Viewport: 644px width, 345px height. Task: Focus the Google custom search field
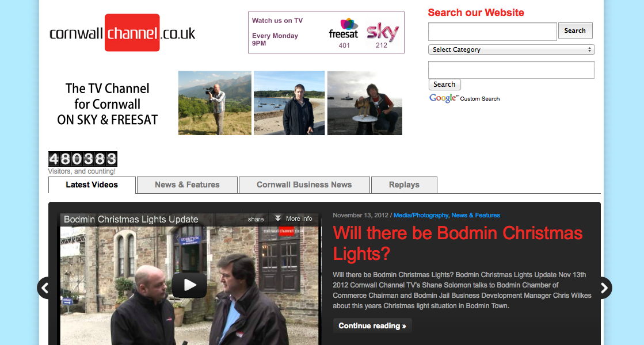pos(511,70)
